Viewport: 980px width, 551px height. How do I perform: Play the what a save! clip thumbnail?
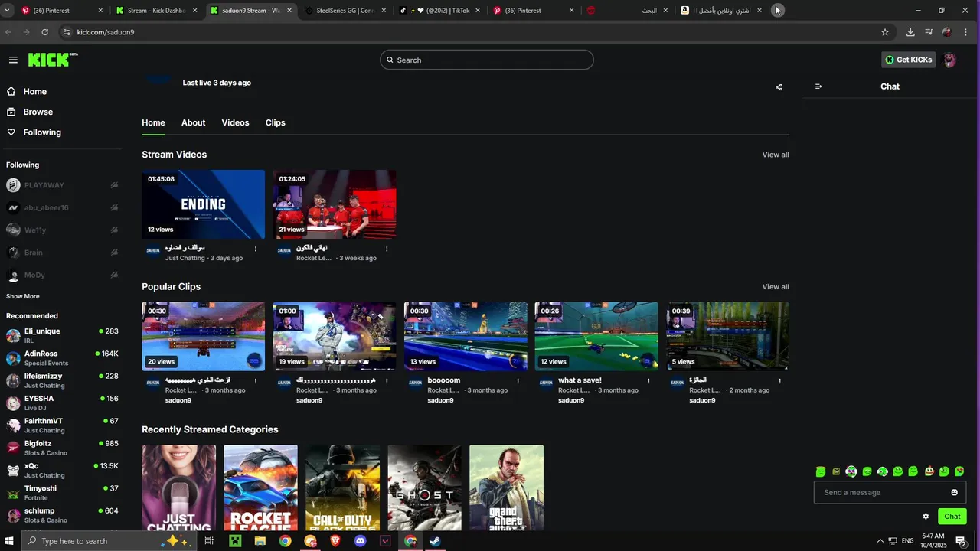coord(596,336)
